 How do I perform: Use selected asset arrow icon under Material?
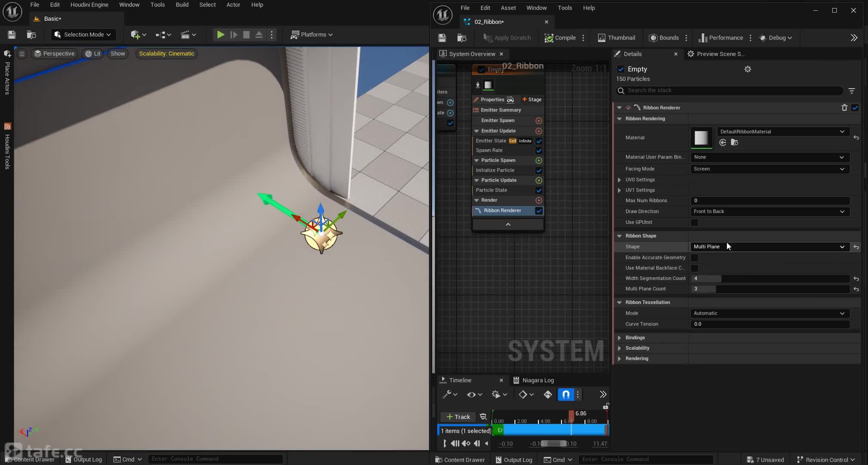(x=723, y=143)
